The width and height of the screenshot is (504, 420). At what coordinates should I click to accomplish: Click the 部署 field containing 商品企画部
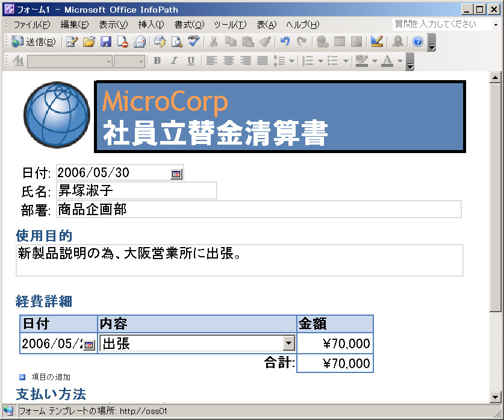259,209
